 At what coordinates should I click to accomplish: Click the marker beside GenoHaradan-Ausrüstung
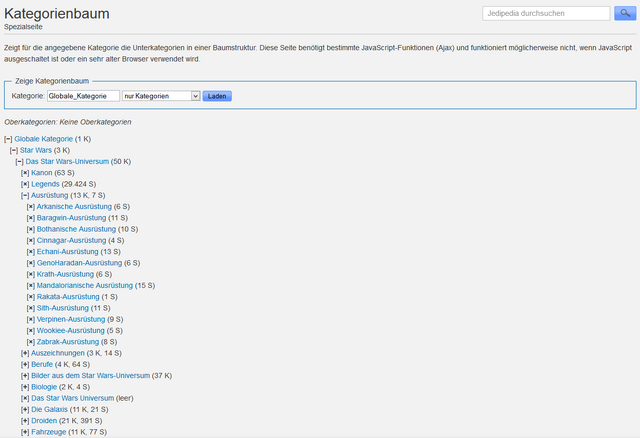pos(31,263)
